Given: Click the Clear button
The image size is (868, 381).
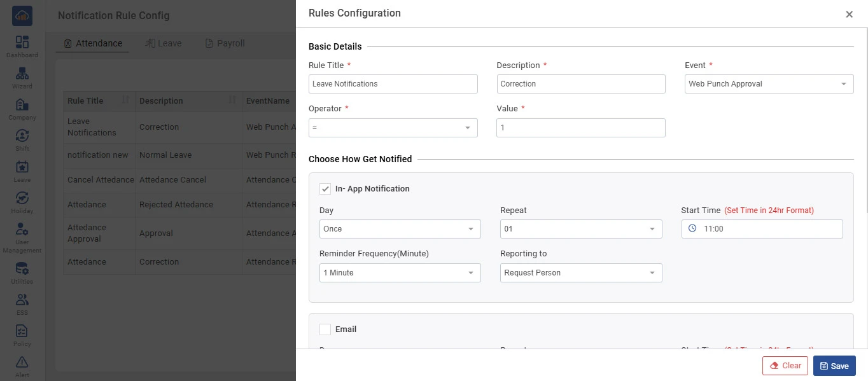Looking at the screenshot, I should 785,366.
